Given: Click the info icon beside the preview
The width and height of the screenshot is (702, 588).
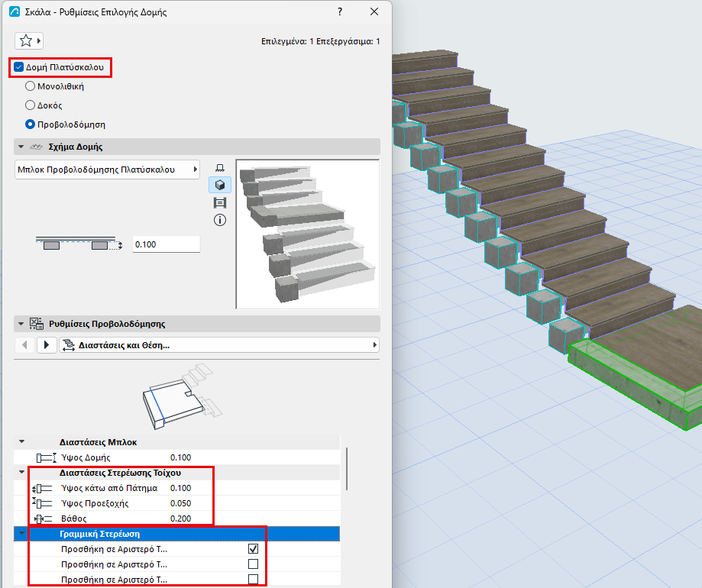Looking at the screenshot, I should tap(220, 220).
